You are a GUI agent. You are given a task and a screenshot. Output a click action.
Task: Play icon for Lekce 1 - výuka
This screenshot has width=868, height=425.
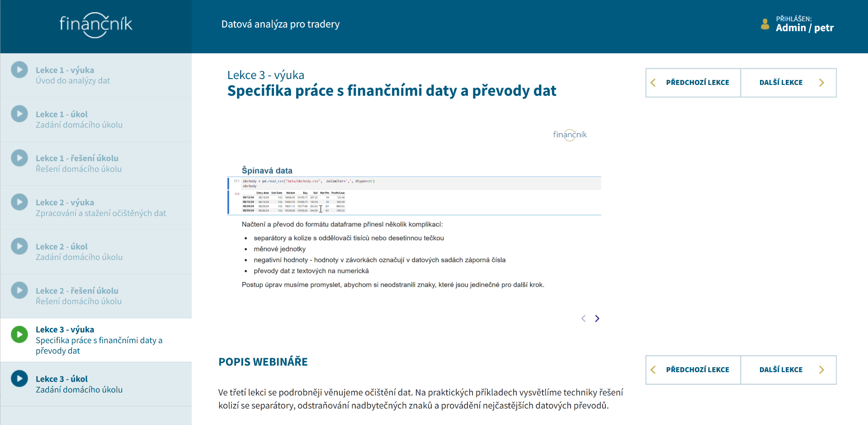pyautogui.click(x=19, y=70)
